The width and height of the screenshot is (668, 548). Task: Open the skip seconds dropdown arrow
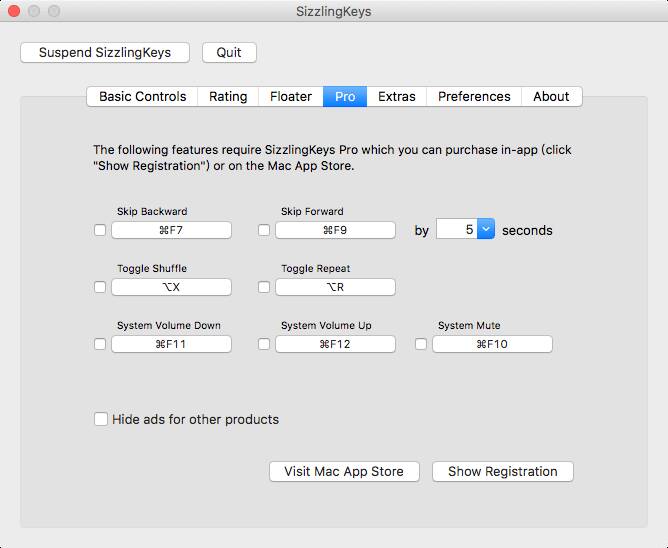click(x=486, y=229)
